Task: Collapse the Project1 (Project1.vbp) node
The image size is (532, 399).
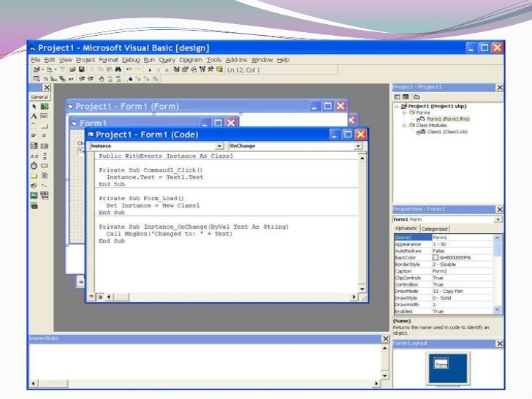Action: (396, 107)
